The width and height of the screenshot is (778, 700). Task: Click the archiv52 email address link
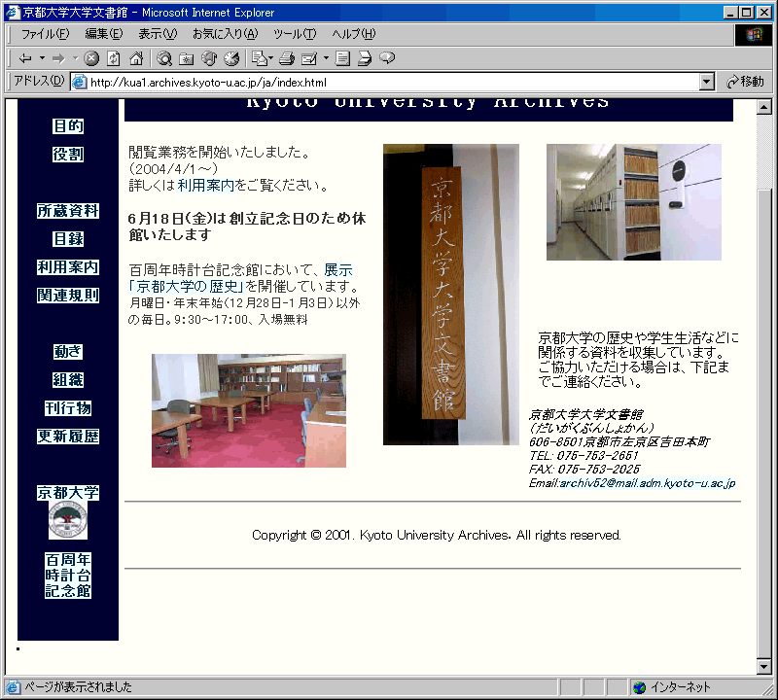pos(648,483)
